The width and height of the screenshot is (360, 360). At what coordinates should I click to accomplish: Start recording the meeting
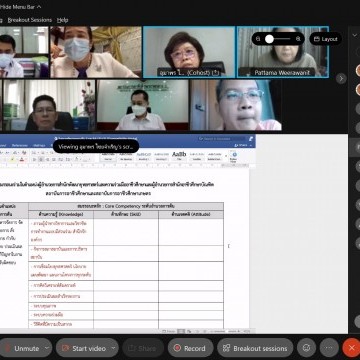(x=190, y=348)
